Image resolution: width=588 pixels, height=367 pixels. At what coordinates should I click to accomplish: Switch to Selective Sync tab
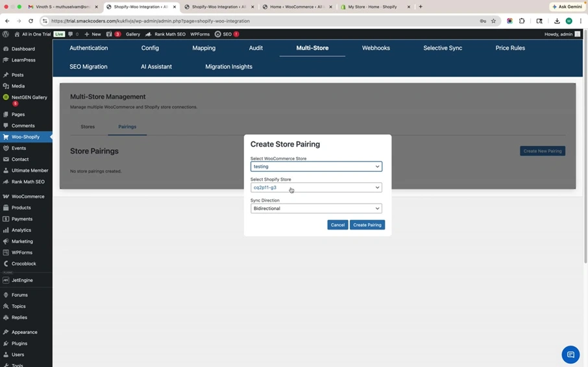click(443, 48)
